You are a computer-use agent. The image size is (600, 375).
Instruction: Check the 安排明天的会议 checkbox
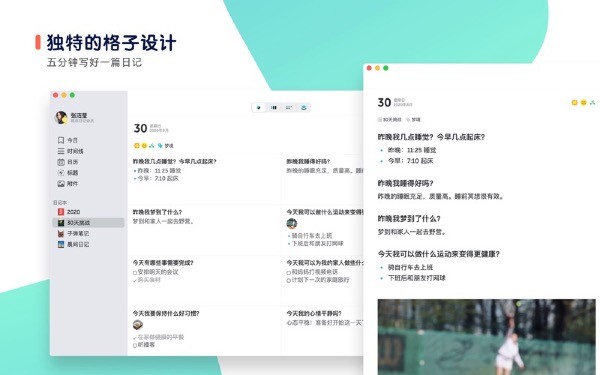click(135, 272)
